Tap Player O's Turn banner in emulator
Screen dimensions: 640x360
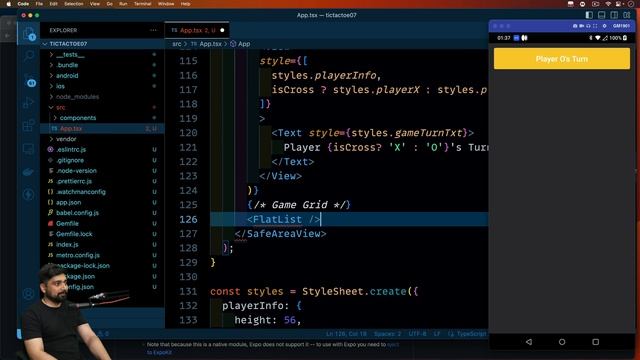562,59
